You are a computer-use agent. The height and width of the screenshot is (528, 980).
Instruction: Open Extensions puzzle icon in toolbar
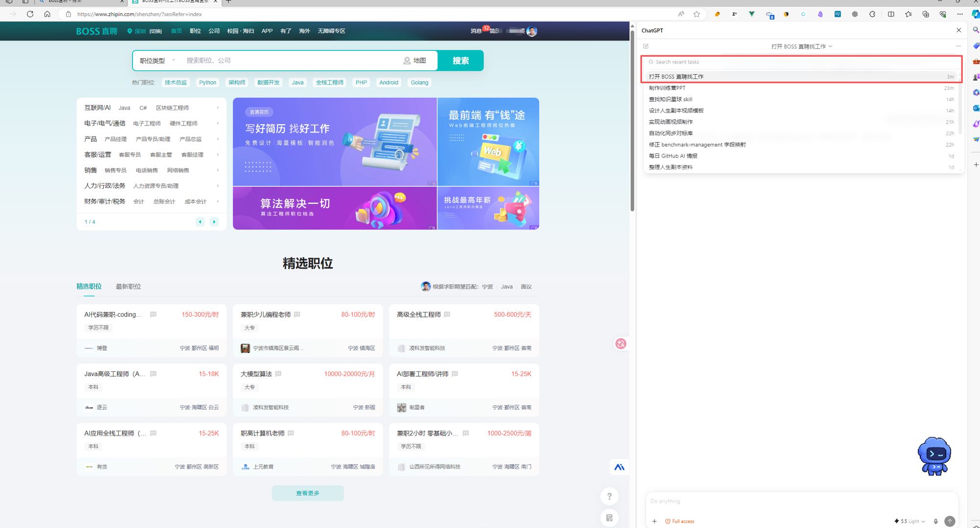[872, 14]
